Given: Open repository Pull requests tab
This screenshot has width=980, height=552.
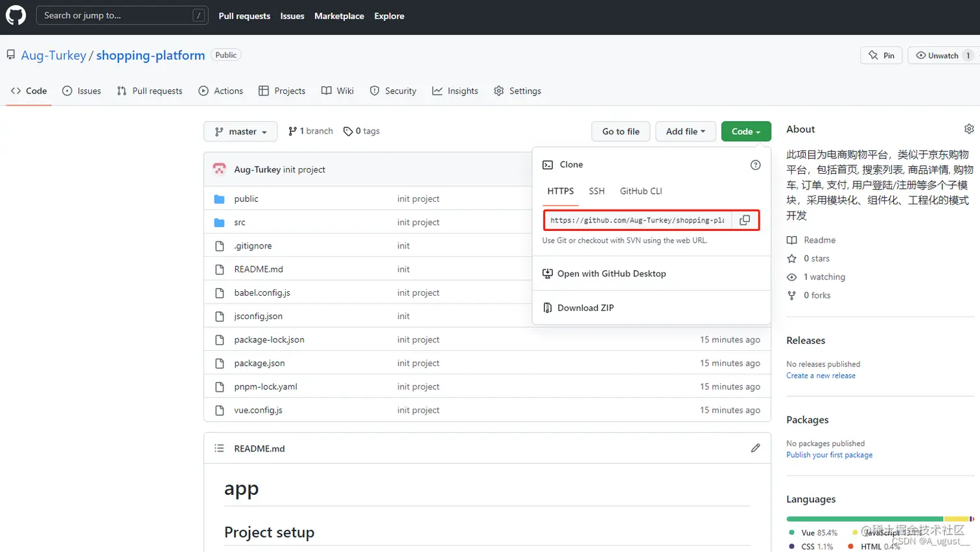Looking at the screenshot, I should pyautogui.click(x=150, y=91).
